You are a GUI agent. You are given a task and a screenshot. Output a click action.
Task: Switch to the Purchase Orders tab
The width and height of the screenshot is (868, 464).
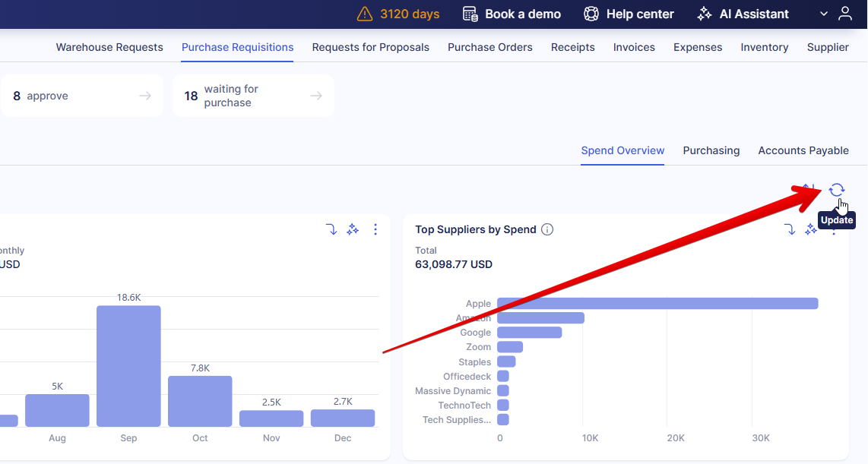[x=489, y=47]
